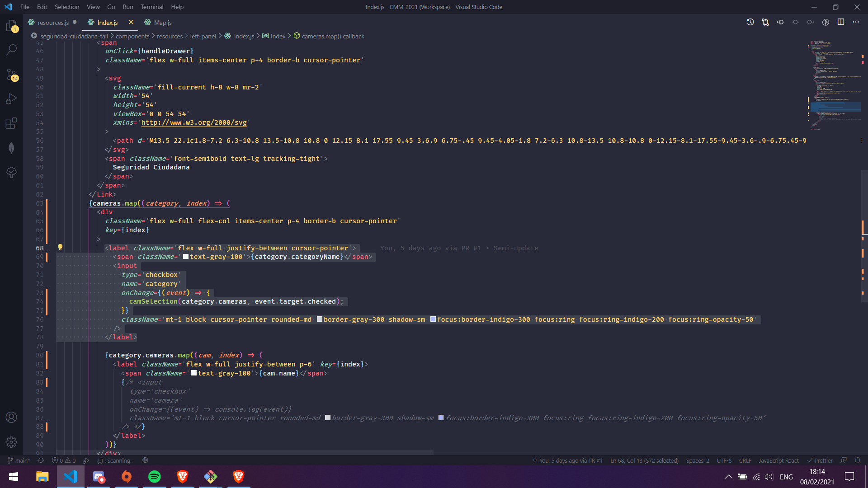This screenshot has width=868, height=488.
Task: Expand the components breadcrumb
Action: 132,36
